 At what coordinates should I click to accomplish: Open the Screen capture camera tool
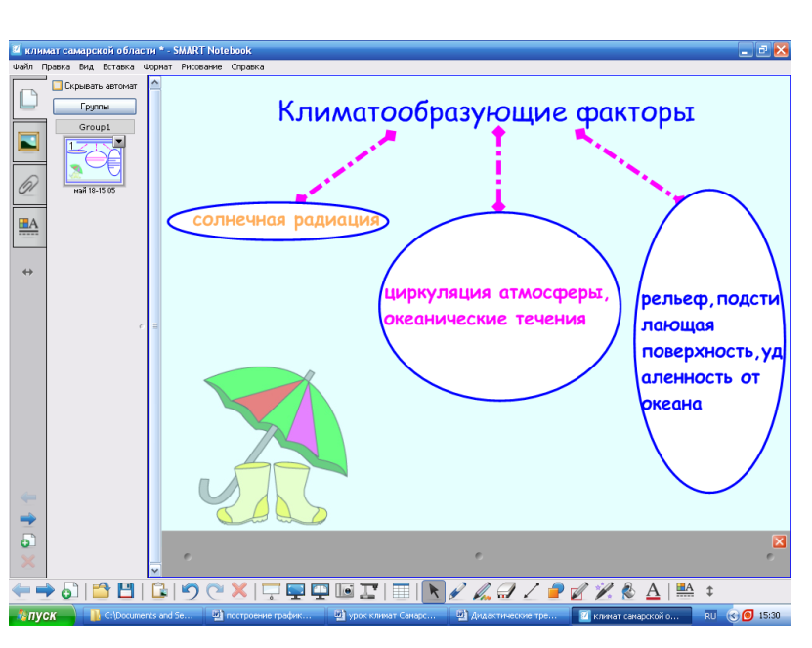click(344, 590)
